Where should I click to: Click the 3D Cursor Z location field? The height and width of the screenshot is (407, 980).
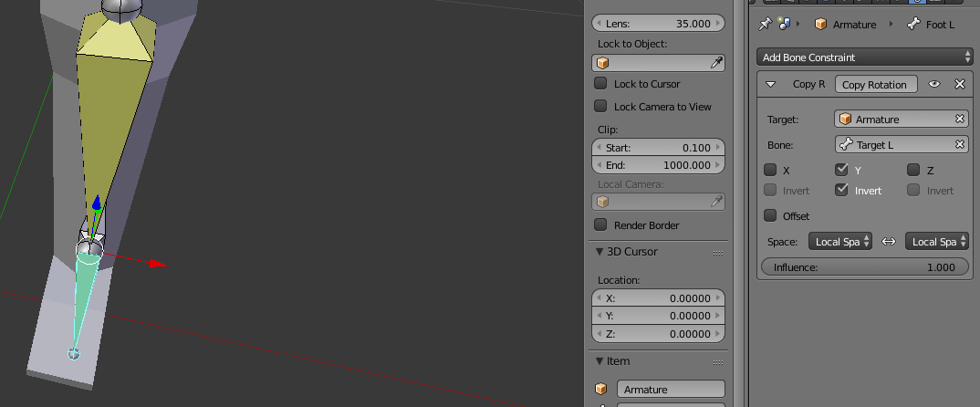658,334
